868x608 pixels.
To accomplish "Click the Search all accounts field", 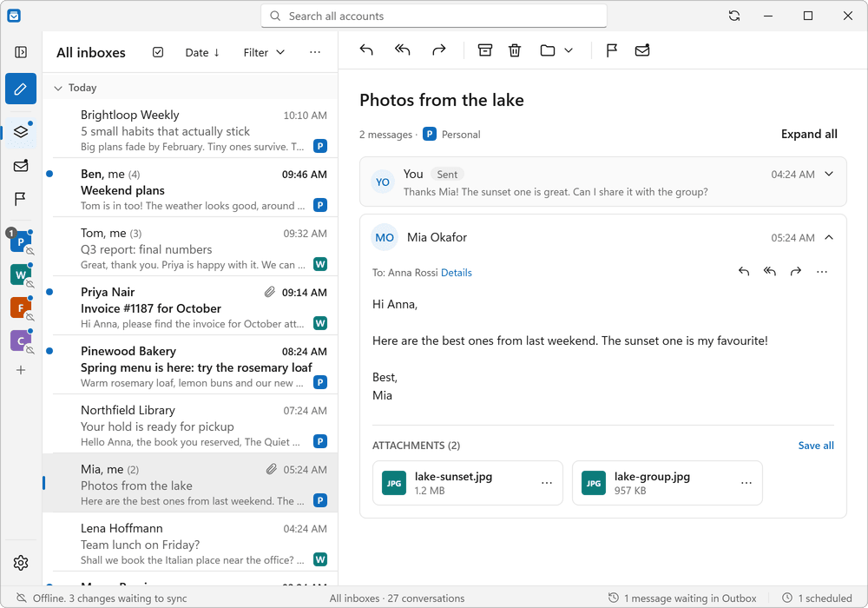I will click(433, 16).
